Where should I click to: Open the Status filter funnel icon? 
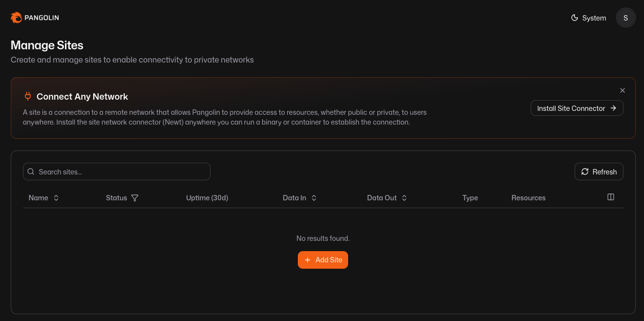click(x=135, y=198)
